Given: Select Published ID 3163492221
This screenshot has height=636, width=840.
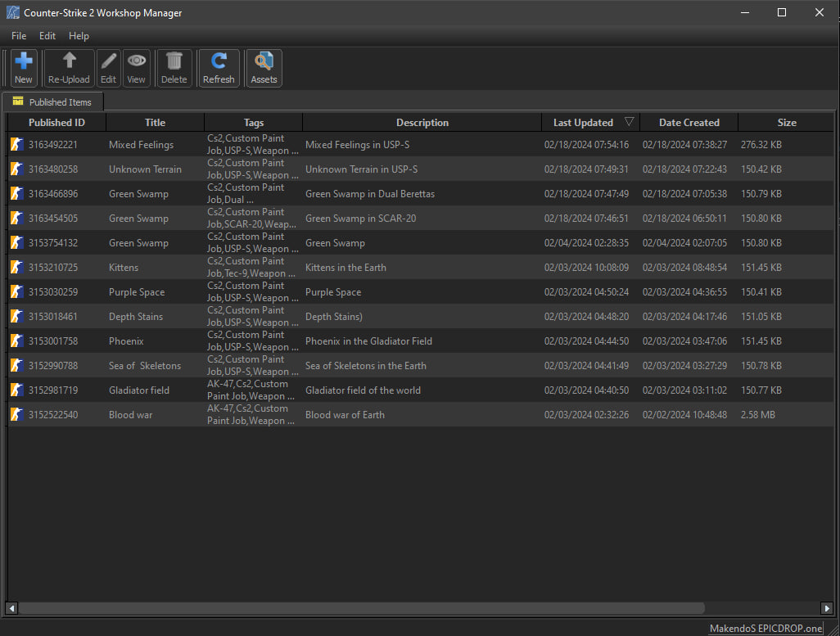Looking at the screenshot, I should click(x=53, y=145).
